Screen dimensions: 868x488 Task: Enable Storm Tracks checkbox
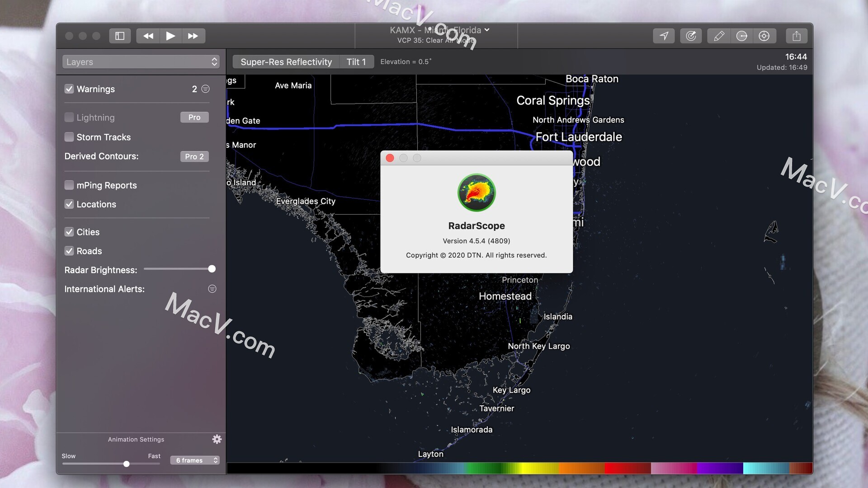69,137
